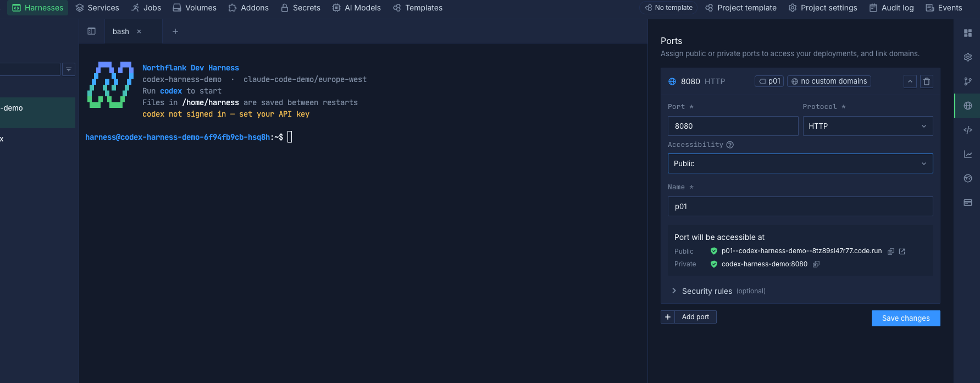Open the billing card icon in right sidebar
980x383 pixels.
pyautogui.click(x=968, y=203)
